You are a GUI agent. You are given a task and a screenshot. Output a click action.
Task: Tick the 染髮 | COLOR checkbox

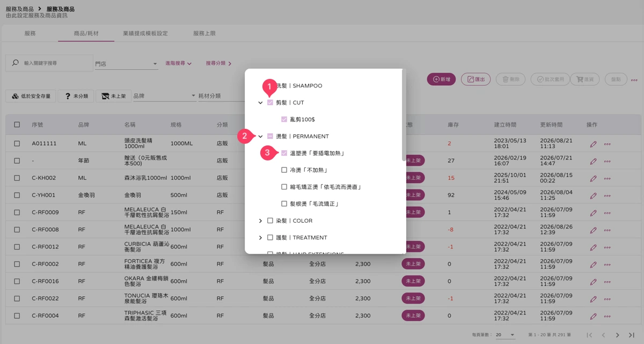click(270, 221)
